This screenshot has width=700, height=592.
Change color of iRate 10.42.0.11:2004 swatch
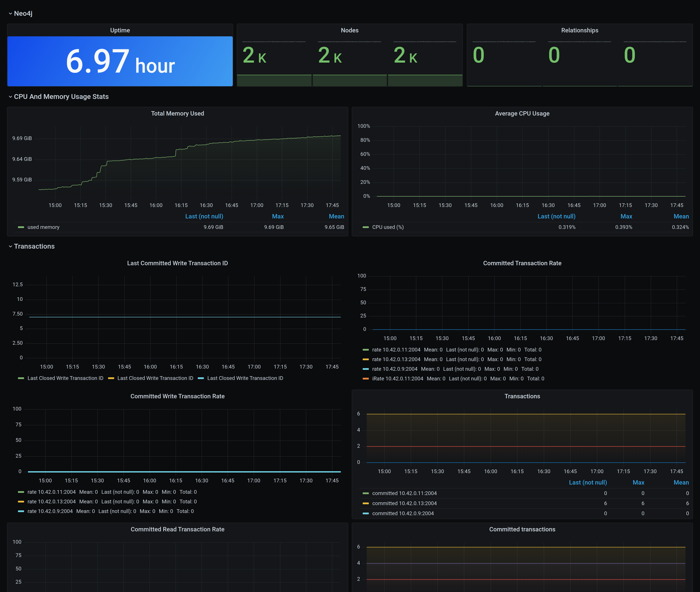(366, 379)
